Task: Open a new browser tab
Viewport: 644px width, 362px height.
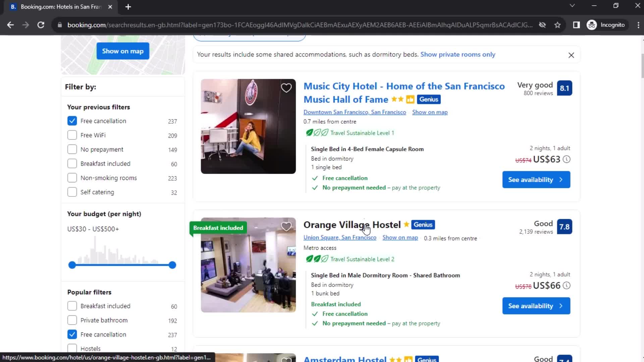Action: (x=128, y=7)
